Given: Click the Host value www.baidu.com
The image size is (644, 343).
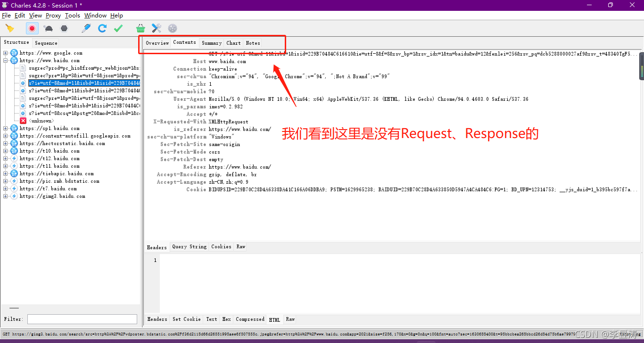Looking at the screenshot, I should click(x=227, y=61).
